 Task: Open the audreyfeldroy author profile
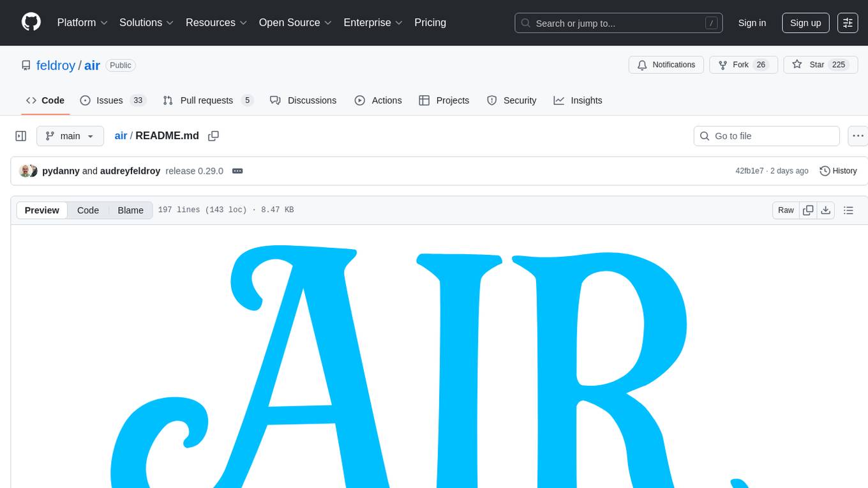130,171
